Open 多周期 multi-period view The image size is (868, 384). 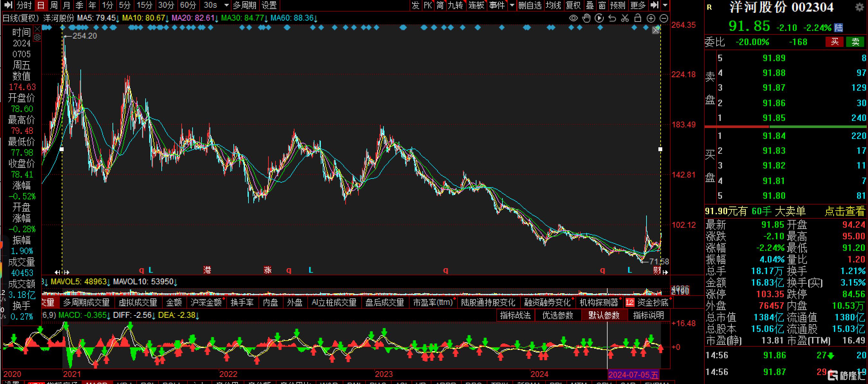pos(245,5)
